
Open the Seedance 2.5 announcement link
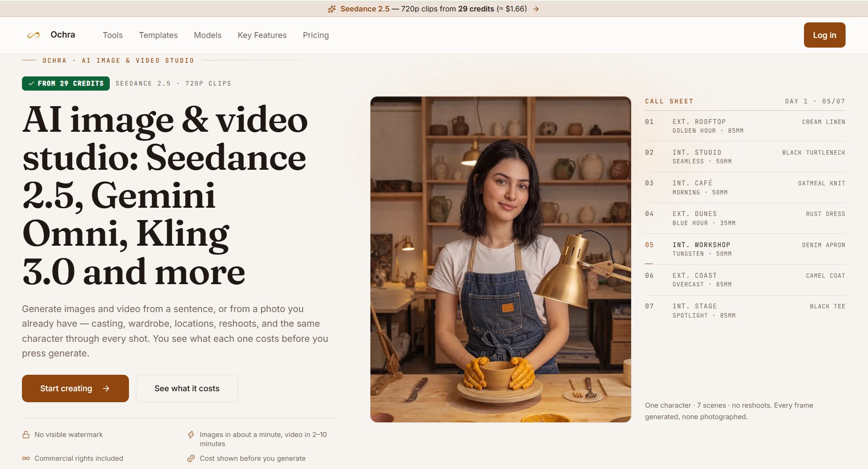[x=434, y=9]
